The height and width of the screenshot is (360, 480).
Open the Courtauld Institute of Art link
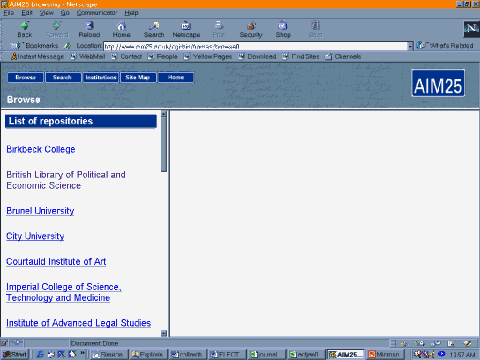56,262
